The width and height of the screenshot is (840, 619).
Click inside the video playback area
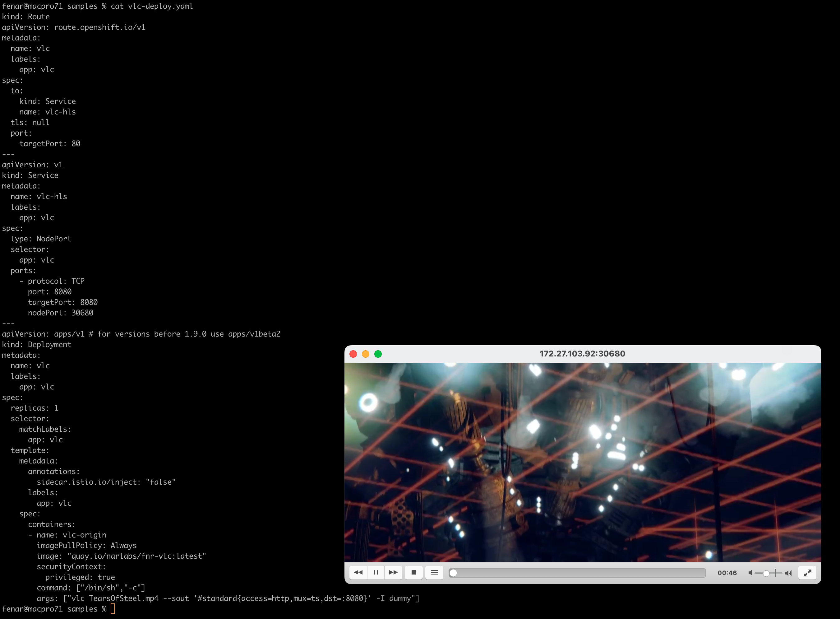(582, 462)
